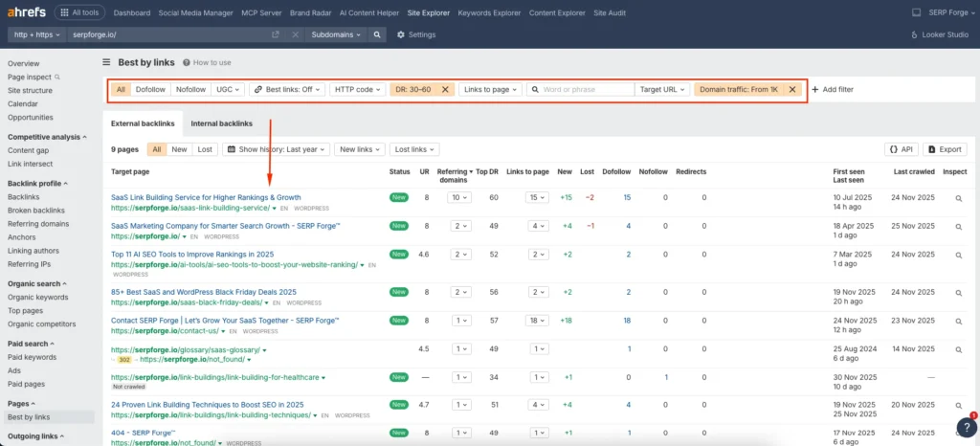980x446 pixels.
Task: Inspect the SaaS Marketing Company row
Action: [959, 227]
